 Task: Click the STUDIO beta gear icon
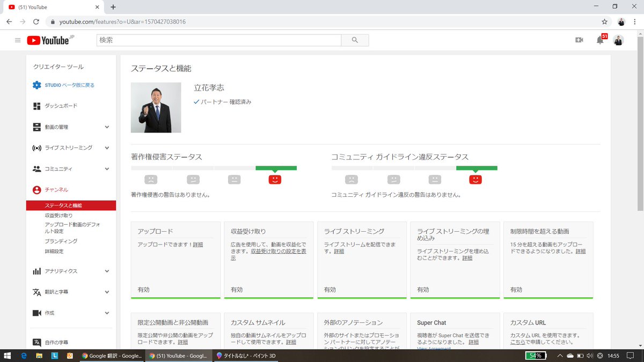point(36,85)
